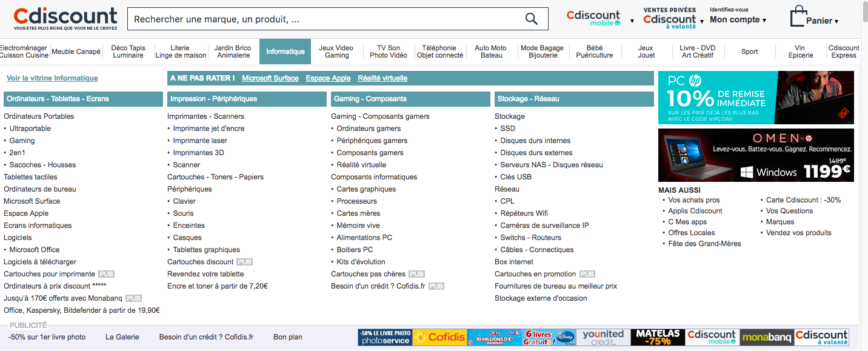The image size is (868, 351).
Task: Open Cartes graphiques link
Action: pyautogui.click(x=366, y=189)
